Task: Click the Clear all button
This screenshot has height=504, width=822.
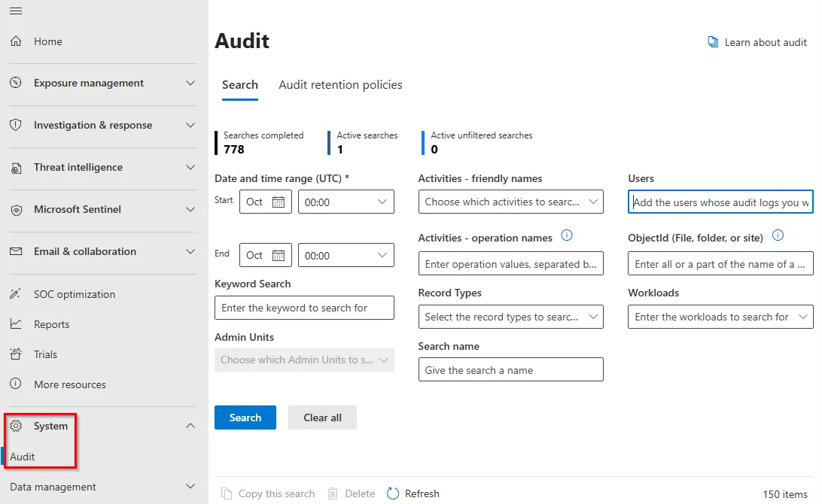Action: pos(322,417)
